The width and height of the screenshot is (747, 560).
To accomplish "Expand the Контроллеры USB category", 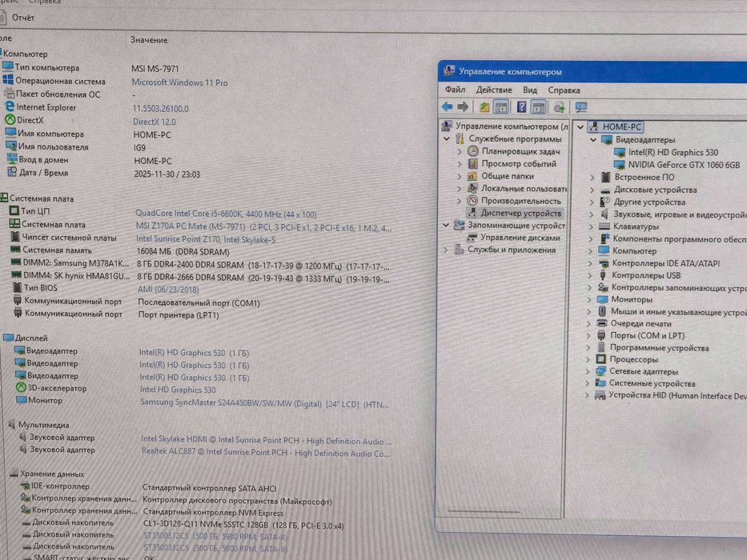I will (590, 275).
